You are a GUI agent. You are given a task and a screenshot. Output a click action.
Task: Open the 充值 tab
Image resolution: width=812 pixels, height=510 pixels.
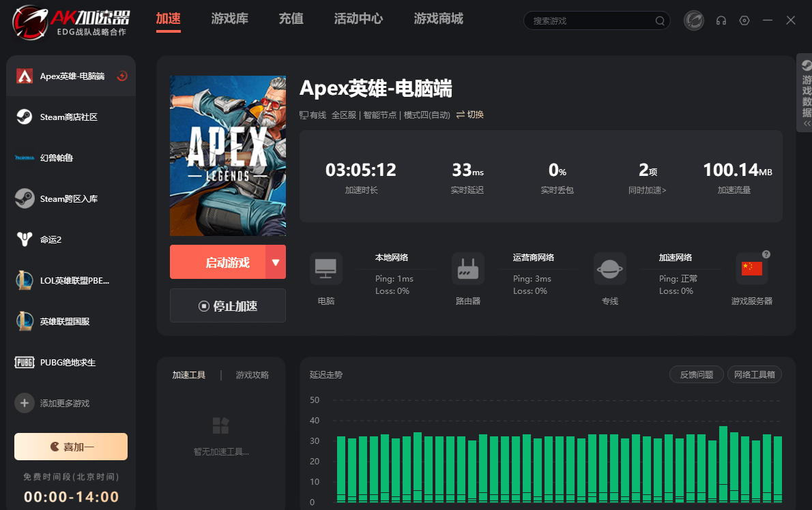coord(291,18)
